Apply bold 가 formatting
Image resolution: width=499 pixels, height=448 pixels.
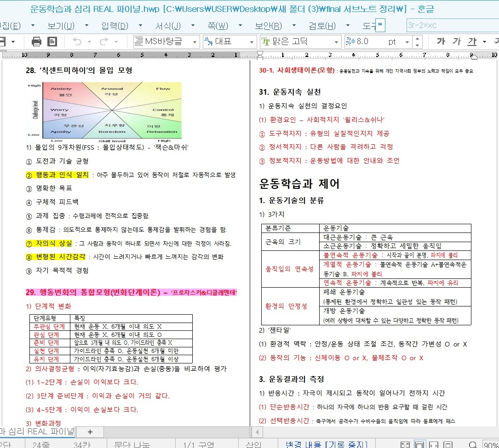click(441, 41)
